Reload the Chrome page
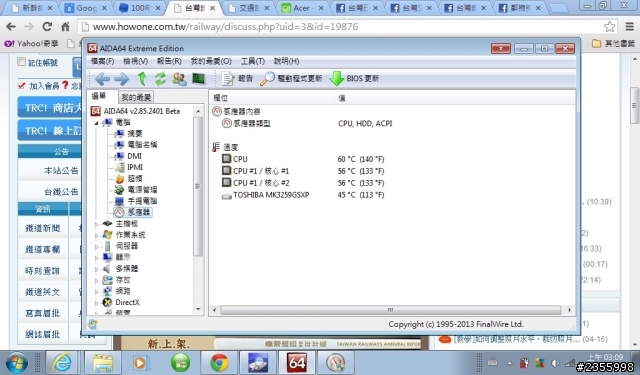The width and height of the screenshot is (640, 375). 47,27
